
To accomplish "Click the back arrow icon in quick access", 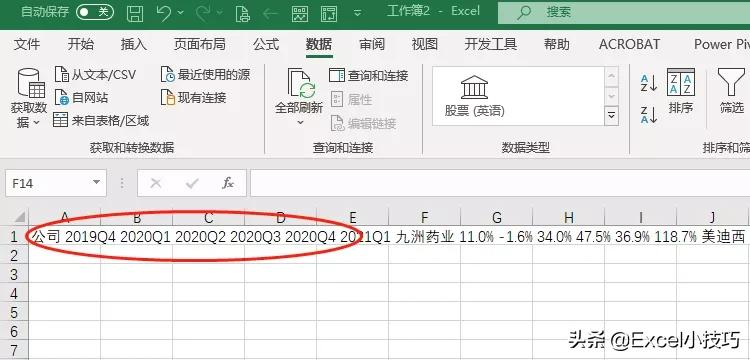I will [270, 13].
